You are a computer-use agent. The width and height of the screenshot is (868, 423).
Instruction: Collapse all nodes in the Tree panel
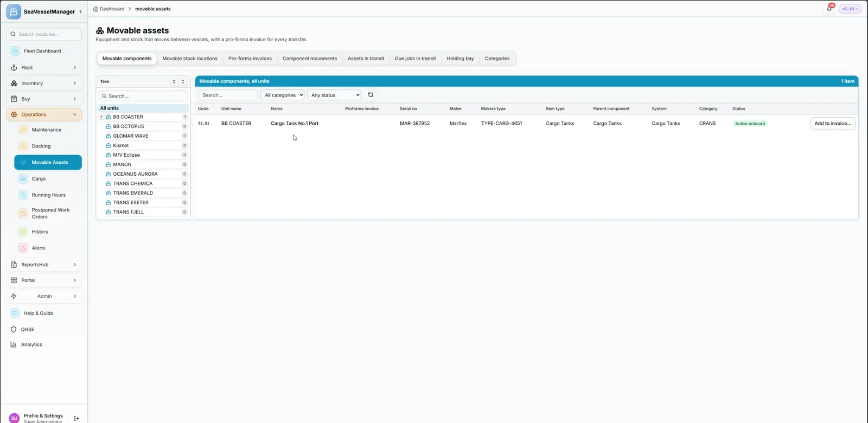183,81
